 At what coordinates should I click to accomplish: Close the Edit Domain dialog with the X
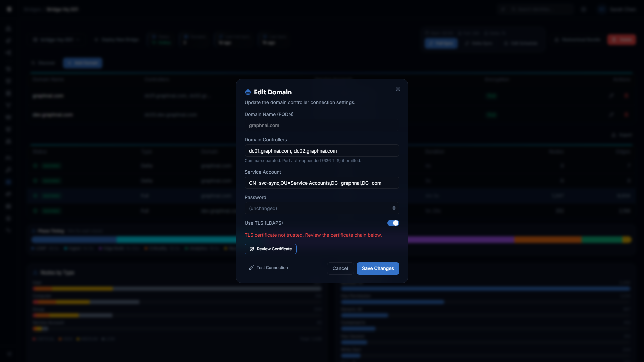click(398, 89)
